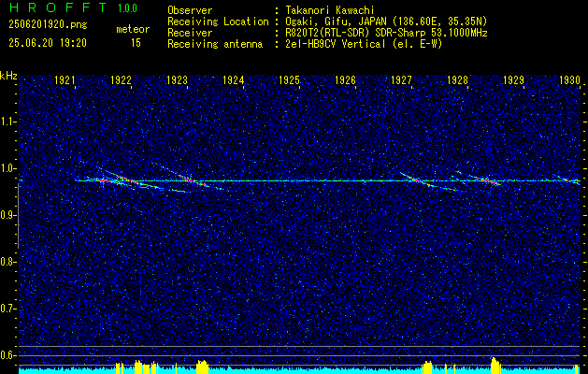Click the 1930 time label
Screen dimensions: 588x374
click(569, 79)
